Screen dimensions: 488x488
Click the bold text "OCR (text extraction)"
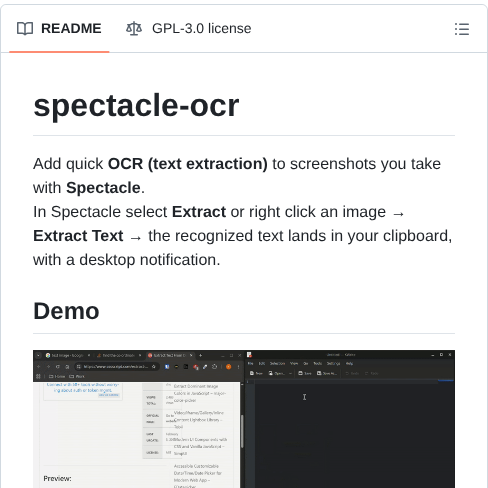[x=188, y=164]
